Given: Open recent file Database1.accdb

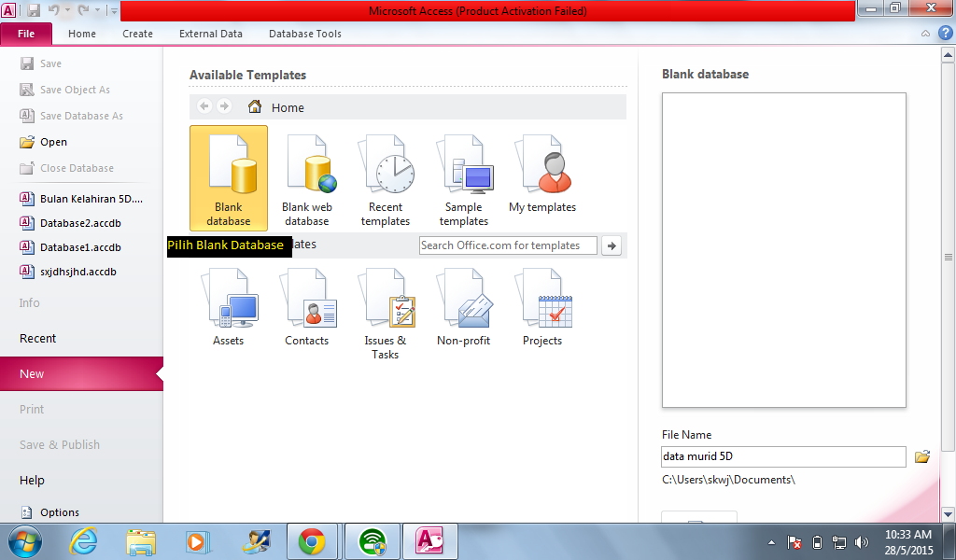Looking at the screenshot, I should (71, 247).
